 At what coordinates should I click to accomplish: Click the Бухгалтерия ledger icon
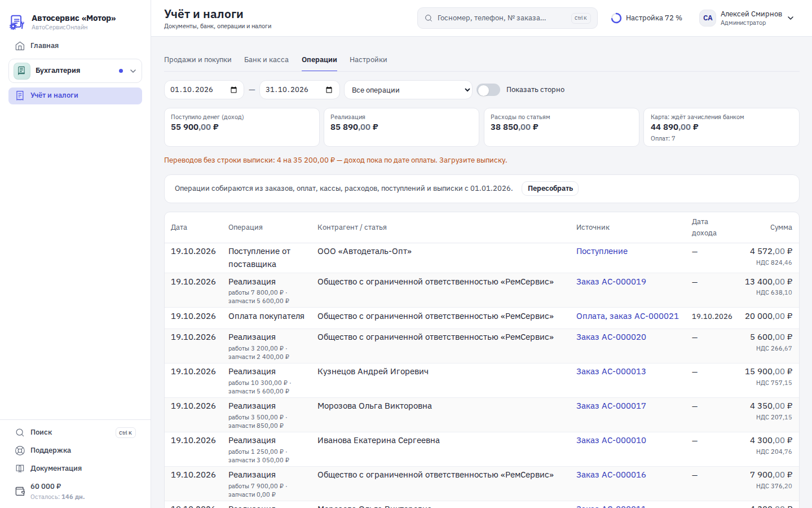[21, 71]
